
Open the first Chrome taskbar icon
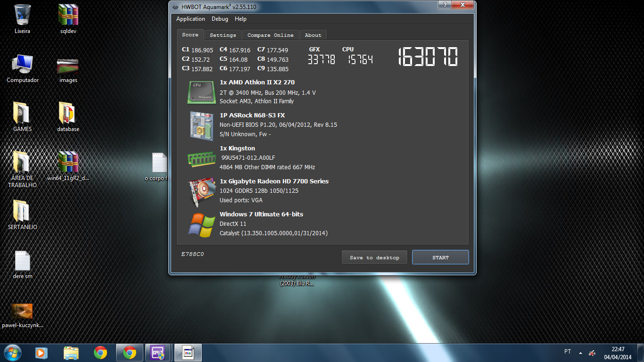[100, 353]
